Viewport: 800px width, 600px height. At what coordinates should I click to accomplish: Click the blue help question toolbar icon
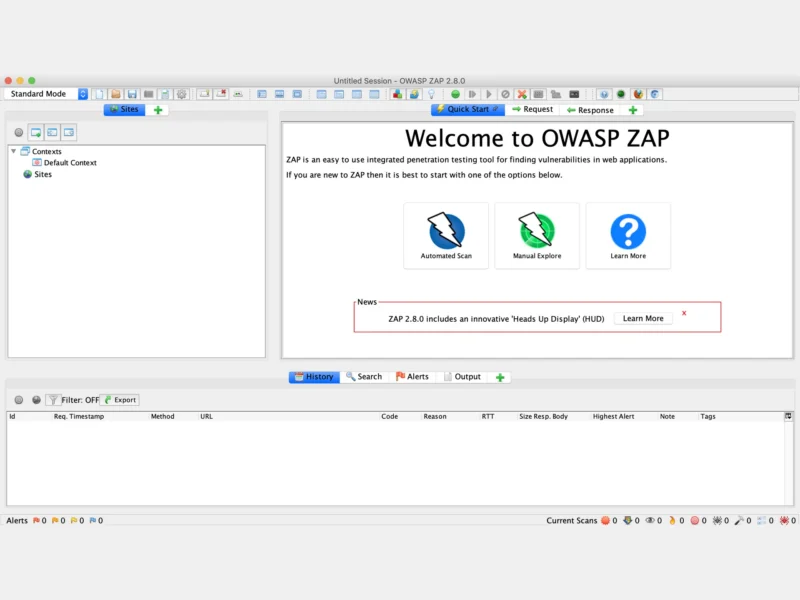click(x=604, y=94)
